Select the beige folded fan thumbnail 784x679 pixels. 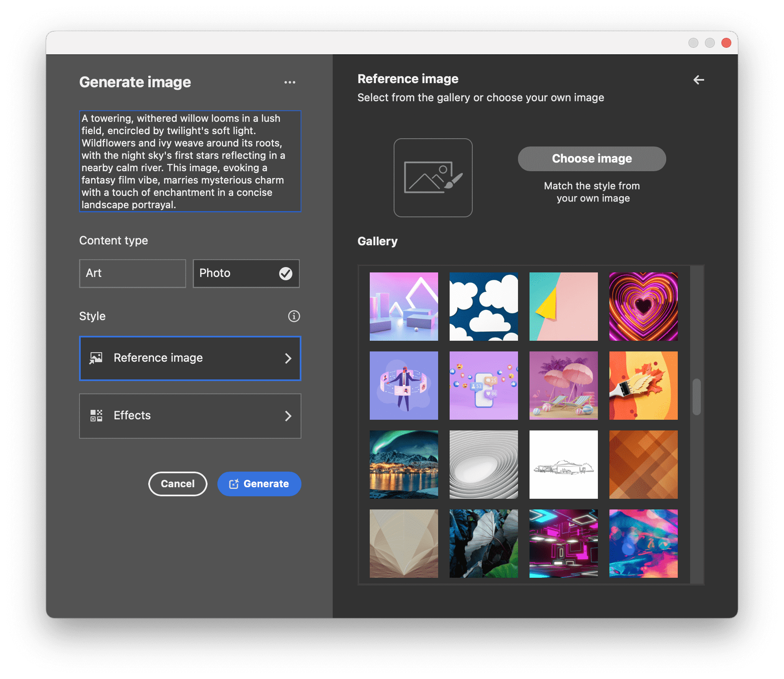click(404, 544)
